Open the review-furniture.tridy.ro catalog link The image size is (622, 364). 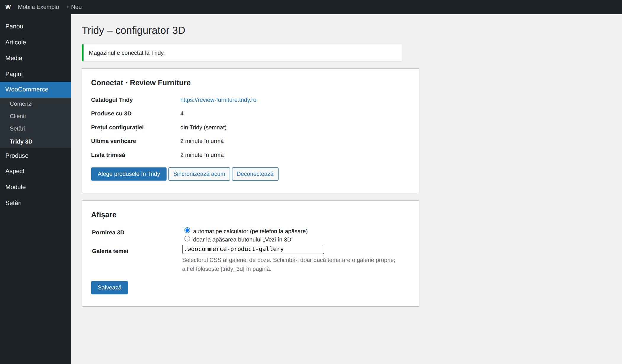coord(218,100)
